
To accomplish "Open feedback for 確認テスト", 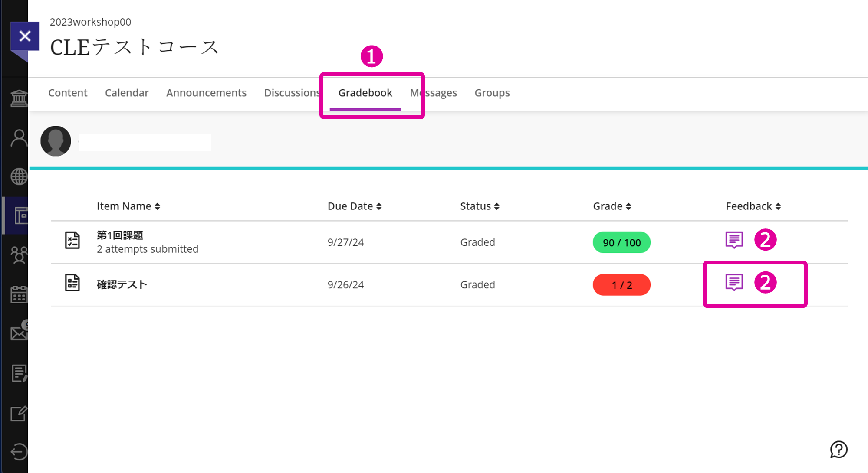I will pos(733,282).
